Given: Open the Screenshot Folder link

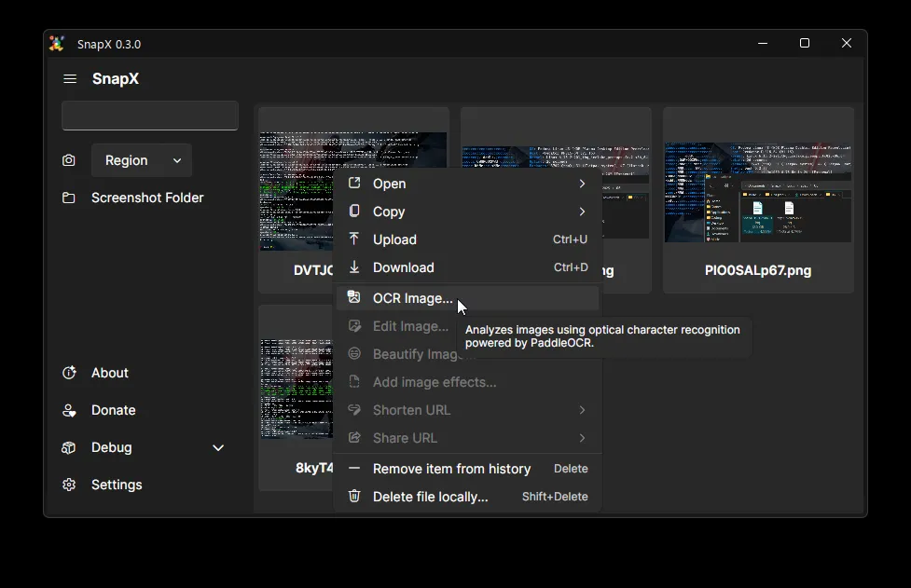Looking at the screenshot, I should [x=146, y=198].
